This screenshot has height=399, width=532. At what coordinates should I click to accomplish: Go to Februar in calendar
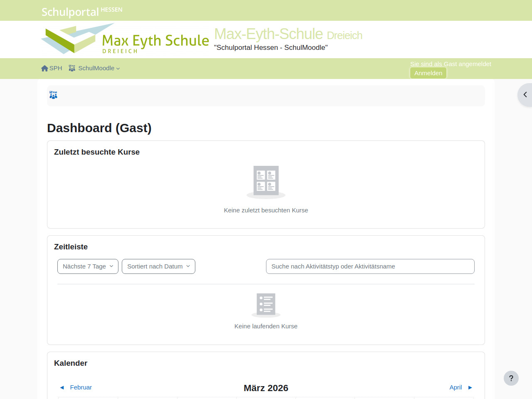coord(81,387)
